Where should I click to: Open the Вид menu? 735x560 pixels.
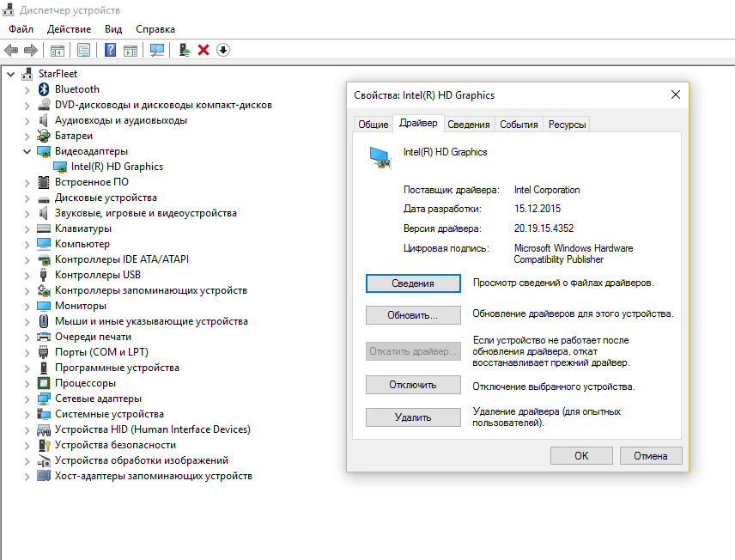click(x=113, y=29)
